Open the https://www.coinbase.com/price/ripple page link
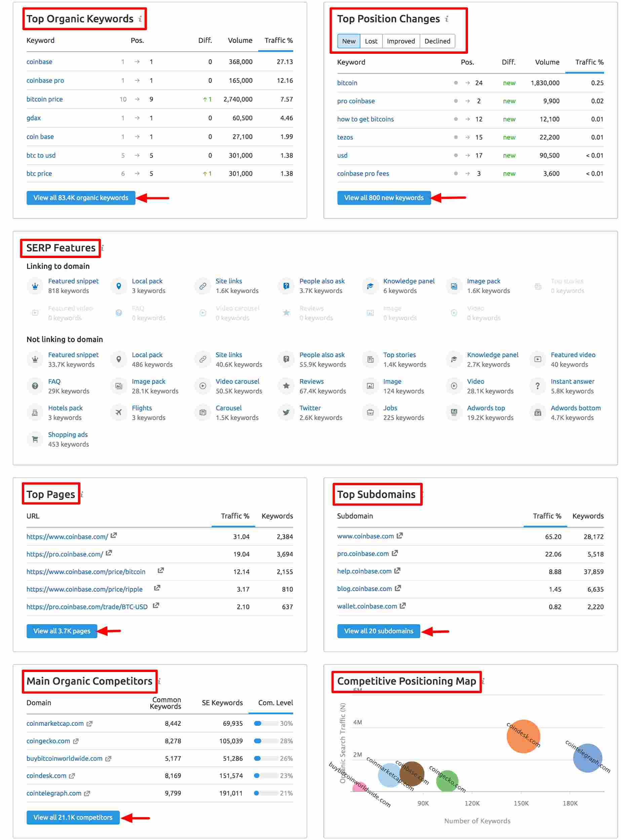Screen dimensions: 621x840 85,589
